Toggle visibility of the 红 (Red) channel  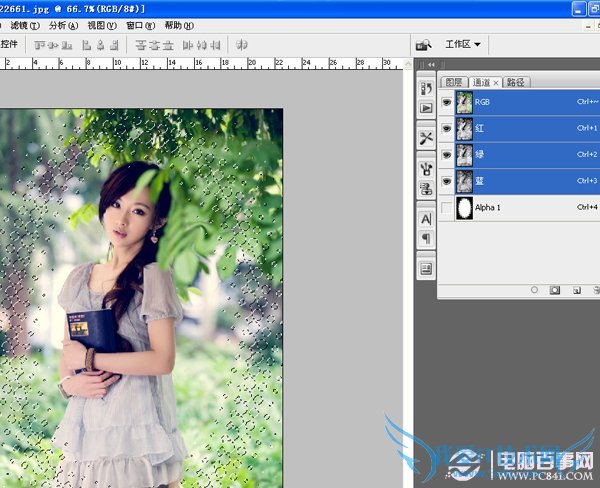tap(446, 128)
